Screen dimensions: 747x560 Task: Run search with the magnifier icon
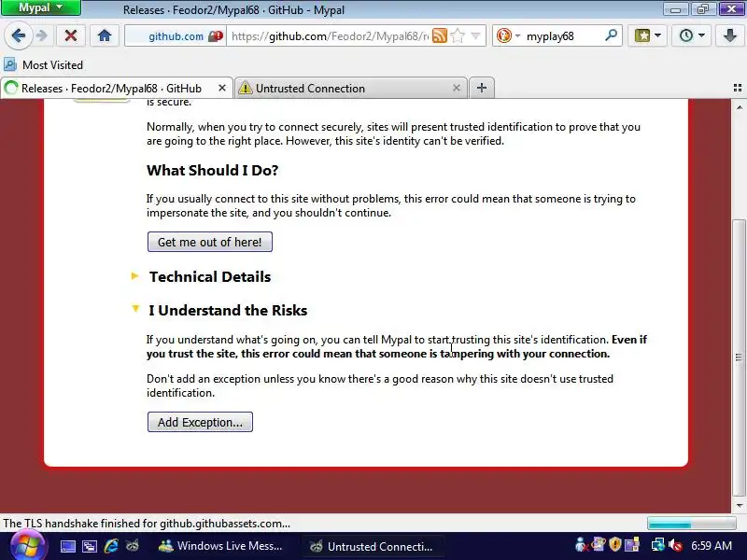pos(612,35)
